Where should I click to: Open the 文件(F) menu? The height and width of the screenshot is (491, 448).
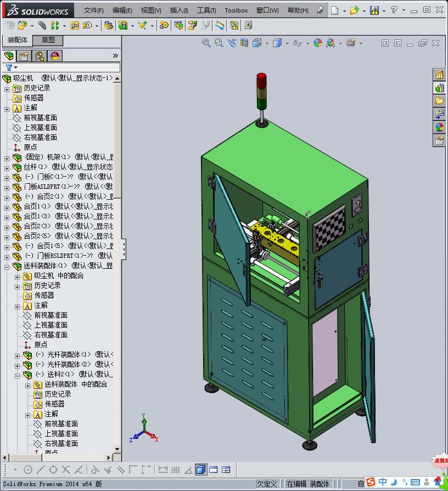[94, 10]
